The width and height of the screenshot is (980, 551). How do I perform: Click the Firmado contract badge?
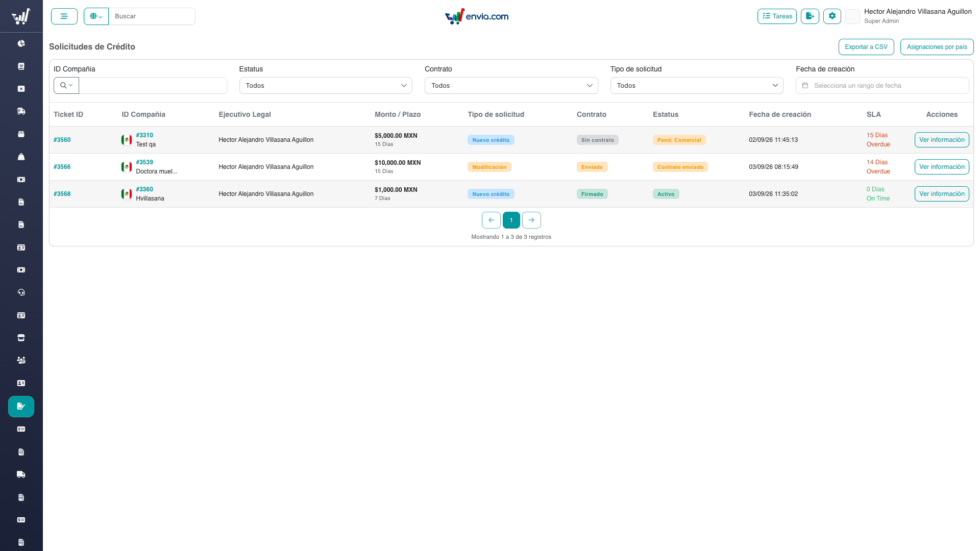(592, 194)
